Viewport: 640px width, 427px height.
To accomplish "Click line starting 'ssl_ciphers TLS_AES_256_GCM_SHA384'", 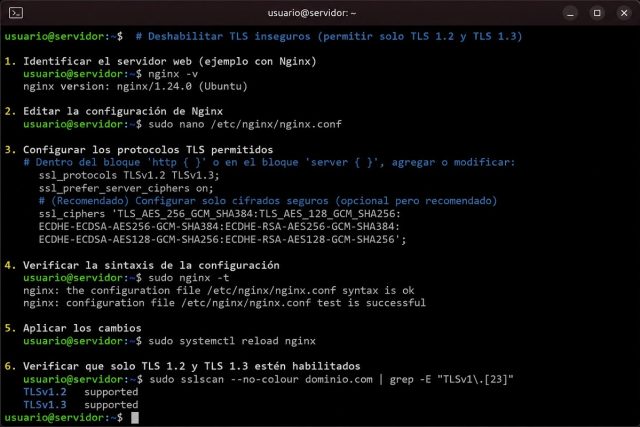I will click(220, 214).
